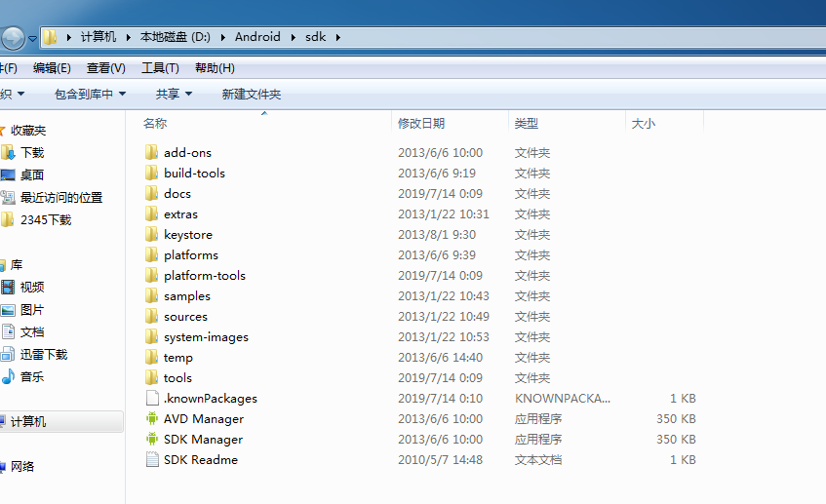Select 收藏夹 in the navigation pane

click(x=28, y=130)
